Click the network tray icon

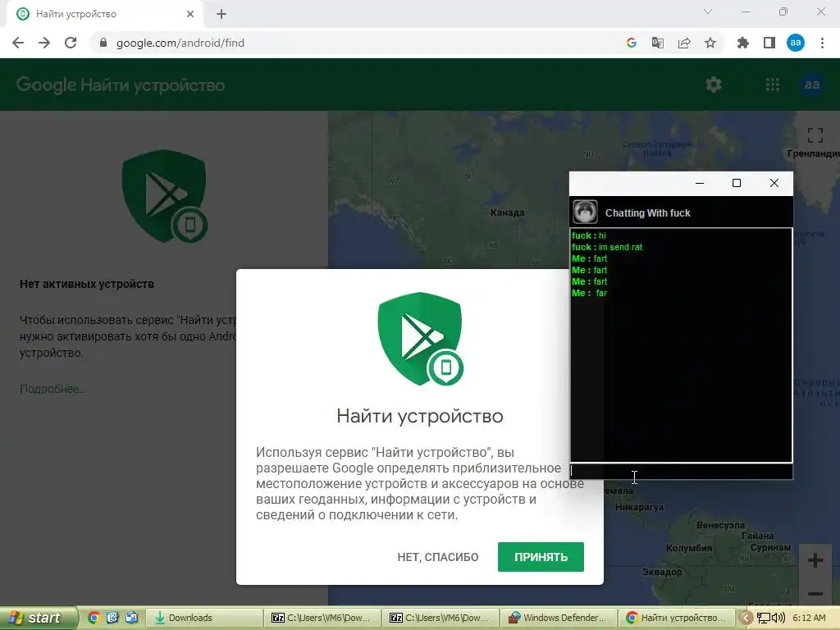(x=764, y=619)
